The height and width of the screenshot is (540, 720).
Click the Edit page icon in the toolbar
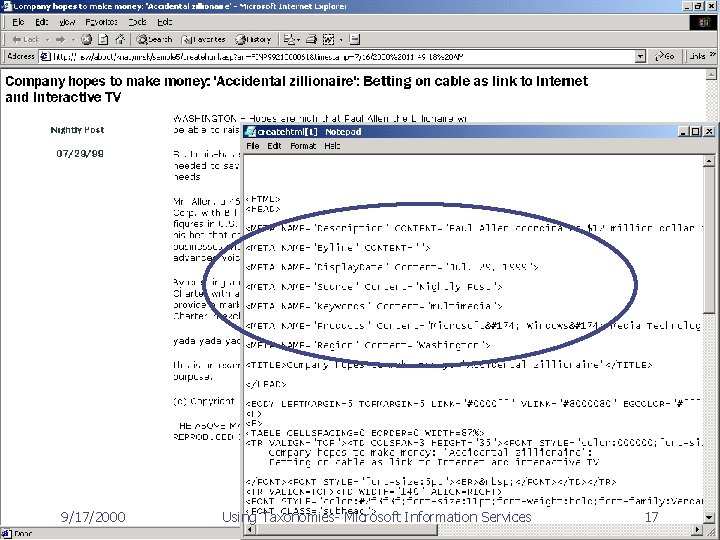pyautogui.click(x=328, y=39)
